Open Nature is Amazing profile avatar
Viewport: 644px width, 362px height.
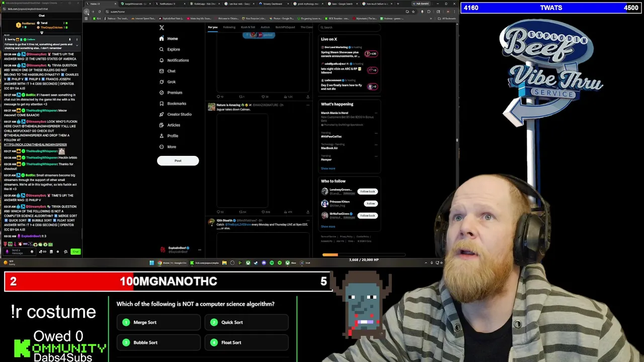click(211, 107)
